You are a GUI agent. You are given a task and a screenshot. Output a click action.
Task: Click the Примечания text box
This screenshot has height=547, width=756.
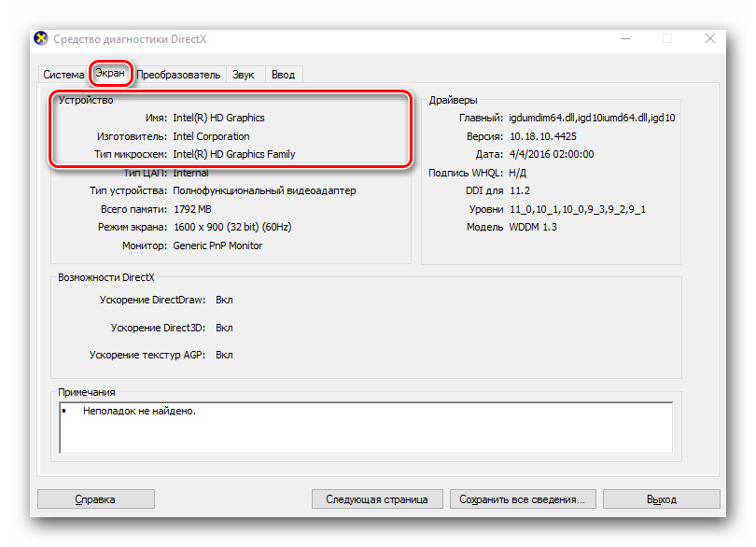[x=366, y=428]
